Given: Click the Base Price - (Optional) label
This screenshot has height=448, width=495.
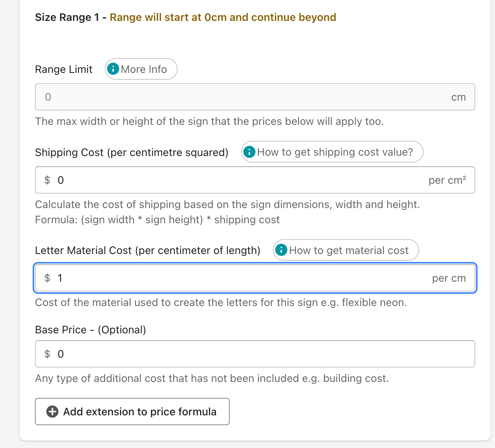Looking at the screenshot, I should [90, 330].
